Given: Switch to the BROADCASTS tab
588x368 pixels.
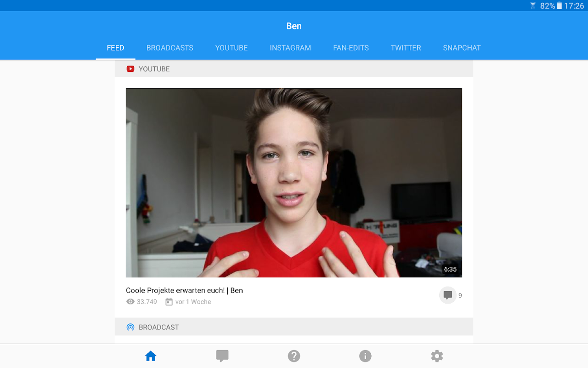Looking at the screenshot, I should pos(170,48).
